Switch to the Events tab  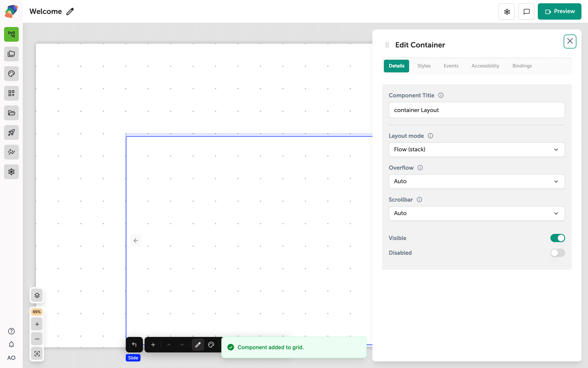pos(451,66)
